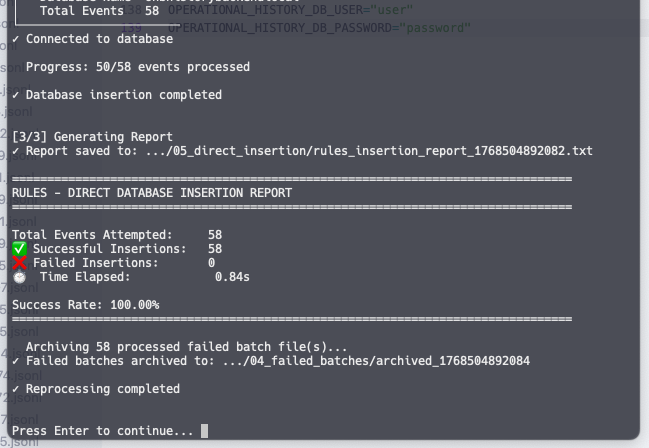Click the checkmark before Database insertion completed
This screenshot has width=649, height=448.
pos(15,95)
